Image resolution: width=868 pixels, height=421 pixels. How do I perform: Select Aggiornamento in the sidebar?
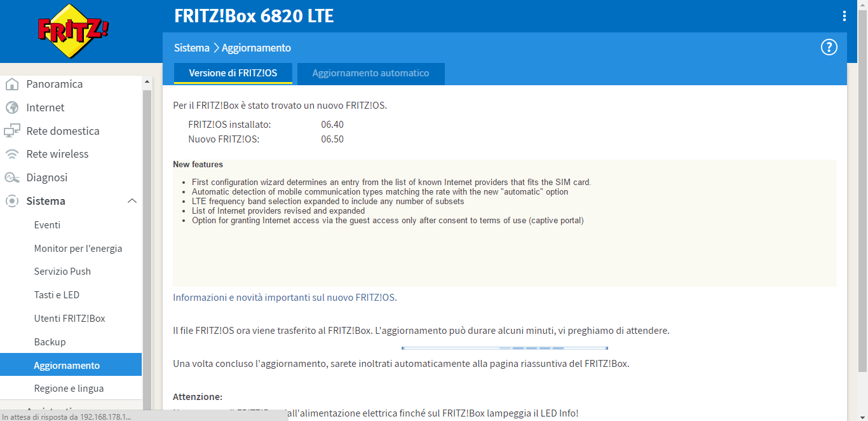click(71, 365)
